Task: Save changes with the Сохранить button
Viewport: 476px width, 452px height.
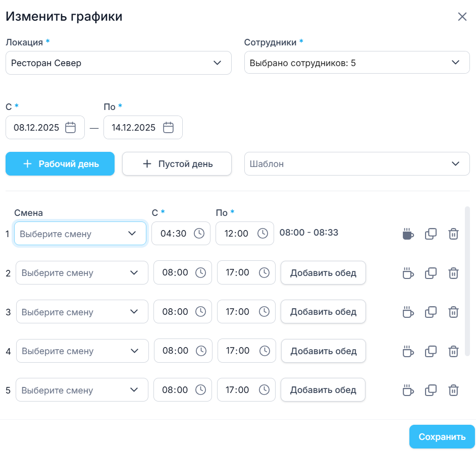Action: 442,437
